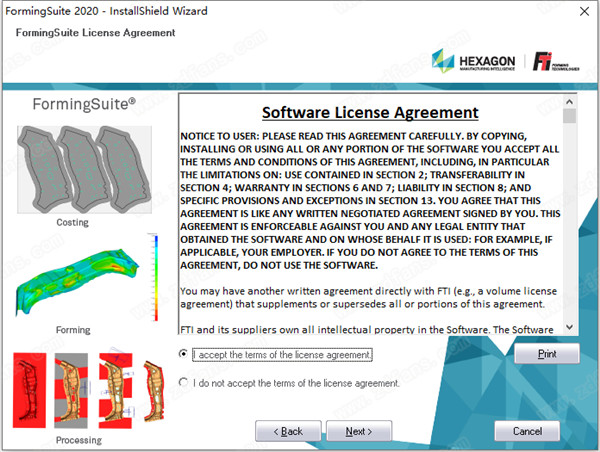This screenshot has width=600, height=452.
Task: Click the 'NOTICE TO USER' paragraph
Action: [x=370, y=201]
